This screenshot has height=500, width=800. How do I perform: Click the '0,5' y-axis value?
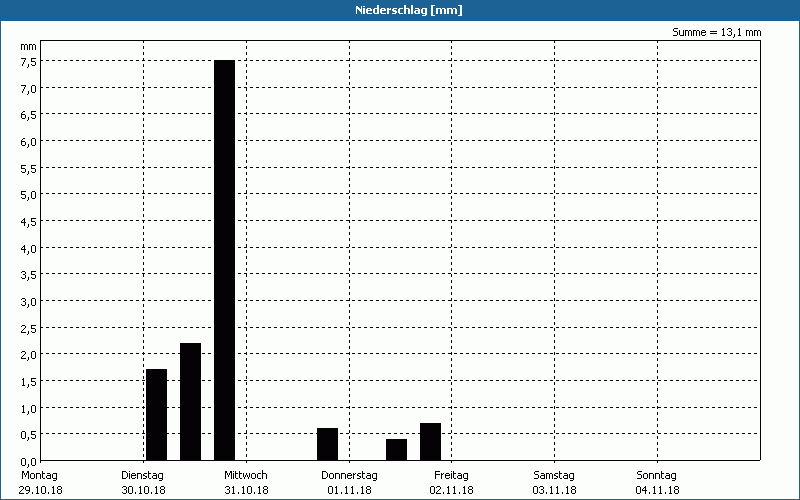29,435
